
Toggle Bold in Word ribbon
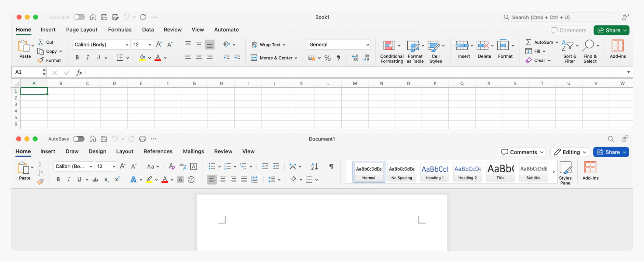pyautogui.click(x=58, y=179)
